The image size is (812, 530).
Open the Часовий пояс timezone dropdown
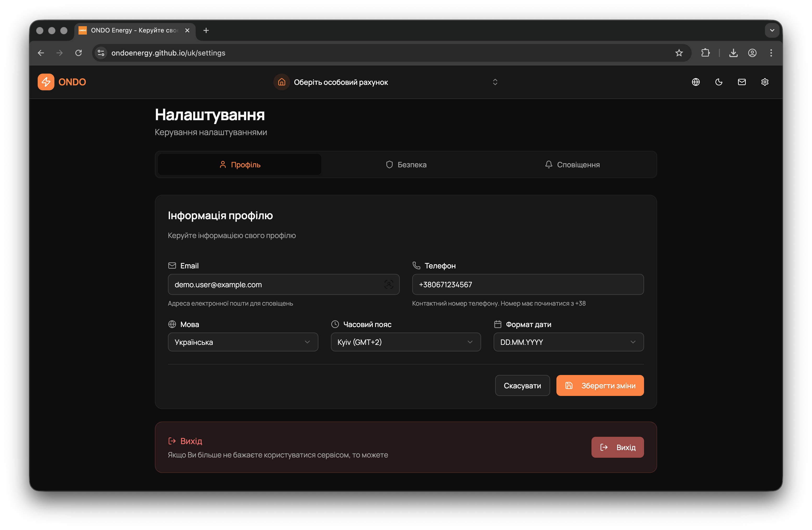click(405, 342)
